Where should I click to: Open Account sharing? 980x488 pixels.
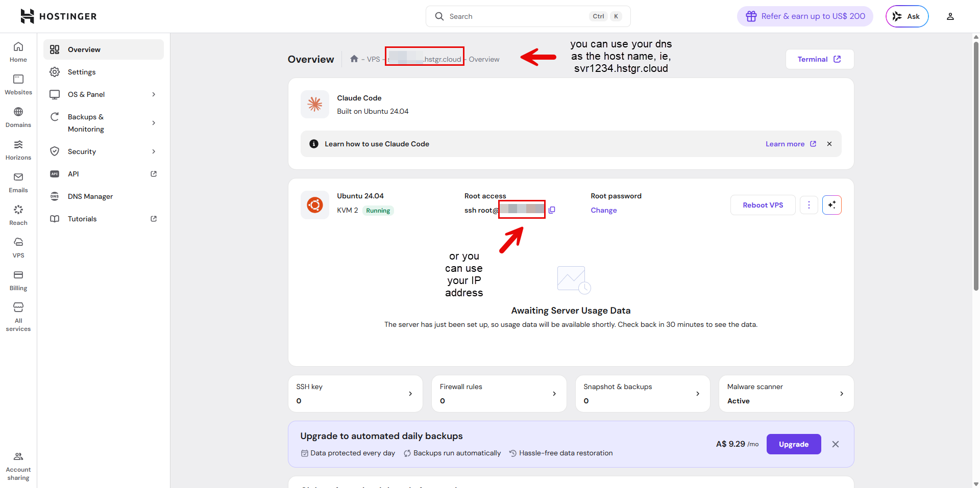[x=18, y=466]
